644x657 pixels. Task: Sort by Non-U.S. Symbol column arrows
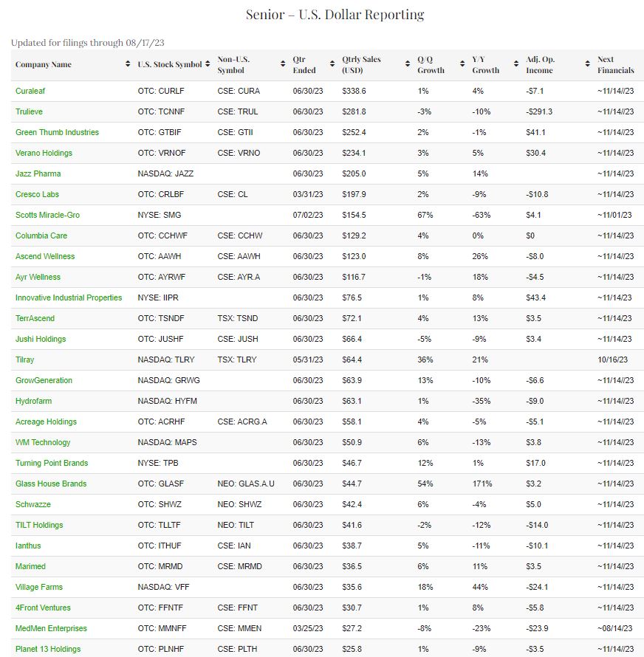[283, 65]
